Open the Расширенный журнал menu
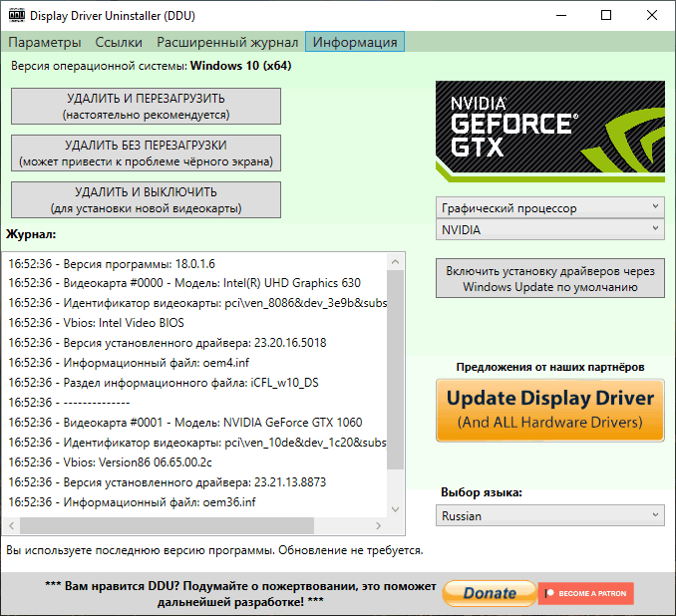This screenshot has height=616, width=676. (226, 42)
